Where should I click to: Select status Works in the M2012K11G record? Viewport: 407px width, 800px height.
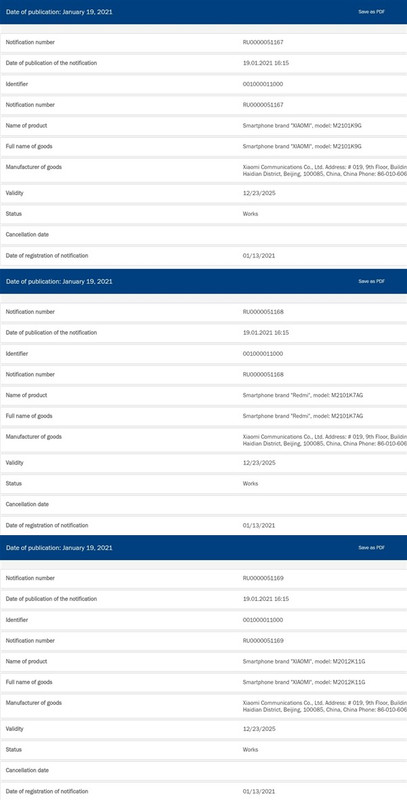(x=250, y=749)
